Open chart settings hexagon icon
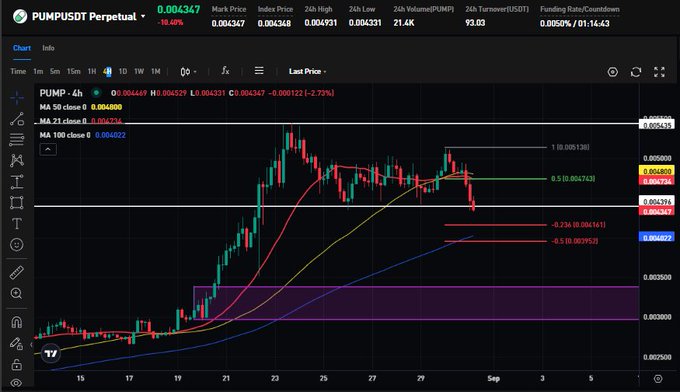 coord(612,72)
